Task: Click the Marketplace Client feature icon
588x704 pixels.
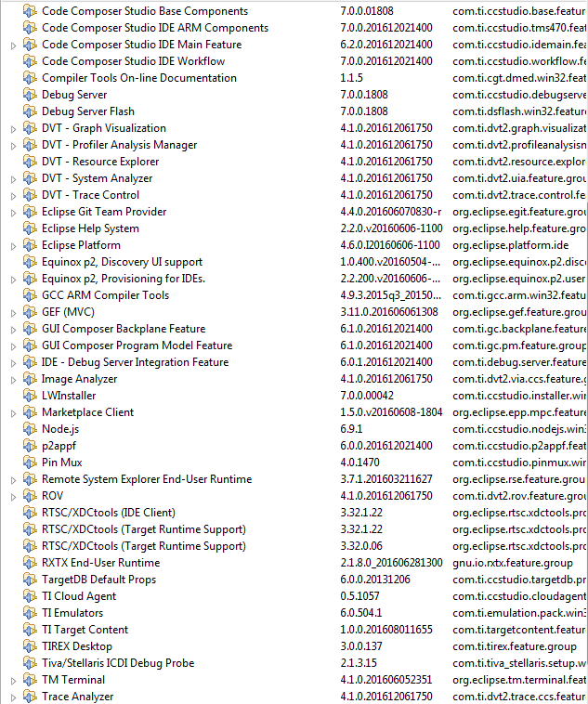Action: [x=30, y=412]
